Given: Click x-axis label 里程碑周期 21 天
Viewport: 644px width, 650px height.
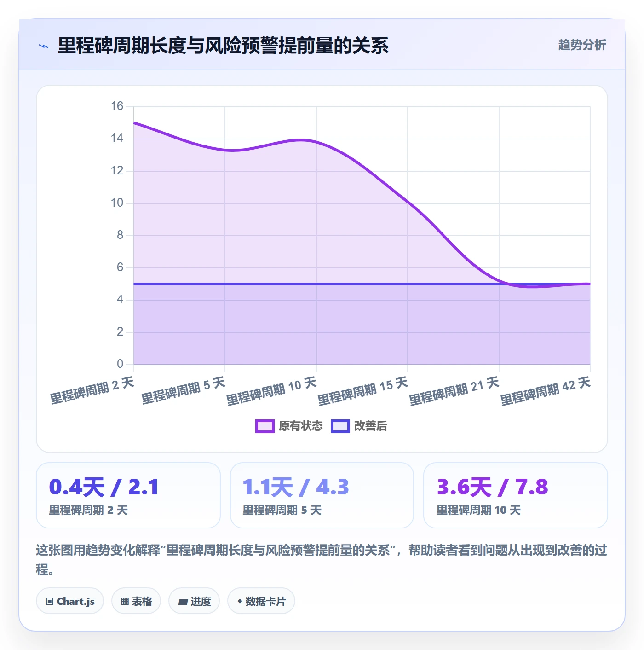Looking at the screenshot, I should click(x=454, y=391).
